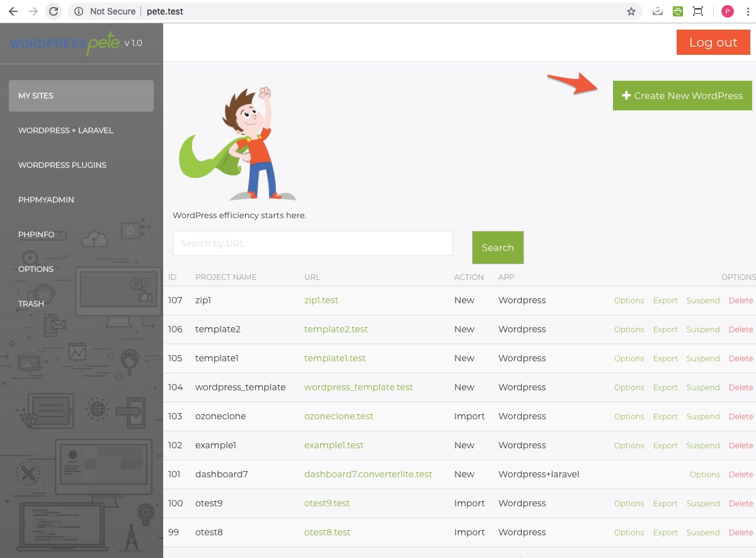Suspend the ozoneclone site
This screenshot has width=756, height=558.
703,417
